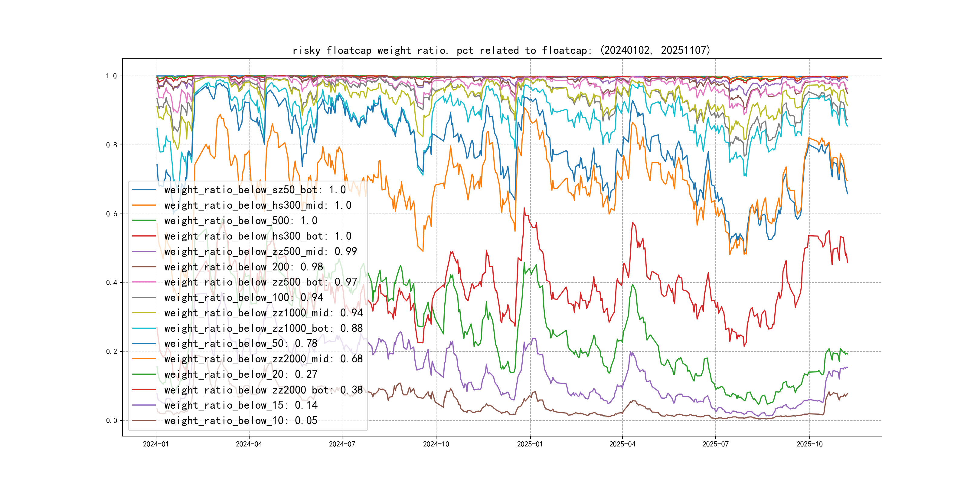Click the weight_ratio_below_zz2000_bot legend label
Viewport: 980px width, 490px height.
pos(263,390)
